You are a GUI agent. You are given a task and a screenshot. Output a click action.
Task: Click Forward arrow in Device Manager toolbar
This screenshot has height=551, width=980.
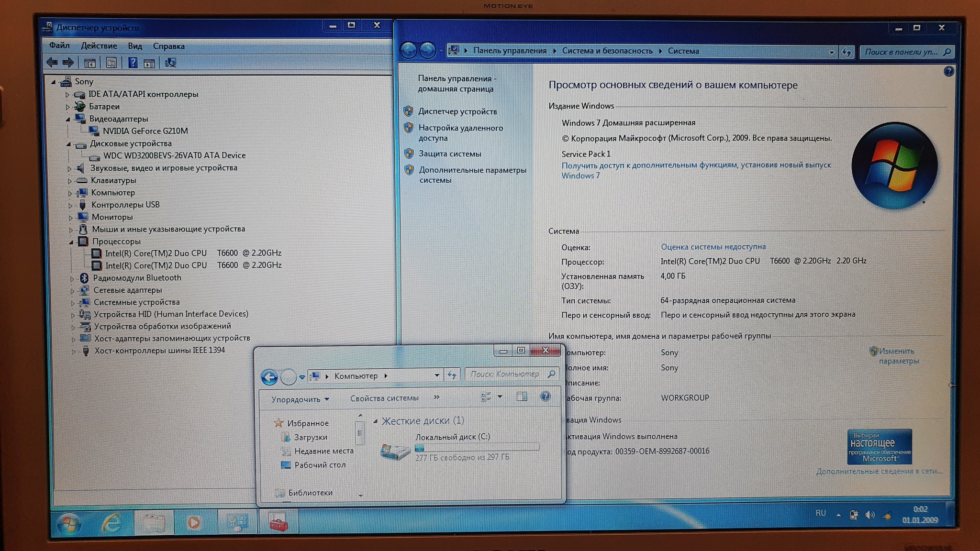pos(68,62)
